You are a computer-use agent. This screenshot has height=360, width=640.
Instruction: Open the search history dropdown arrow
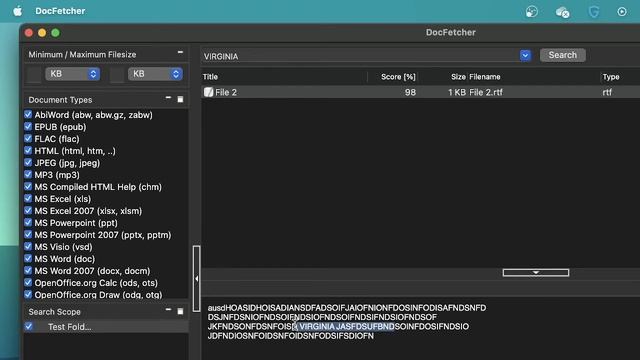(525, 55)
